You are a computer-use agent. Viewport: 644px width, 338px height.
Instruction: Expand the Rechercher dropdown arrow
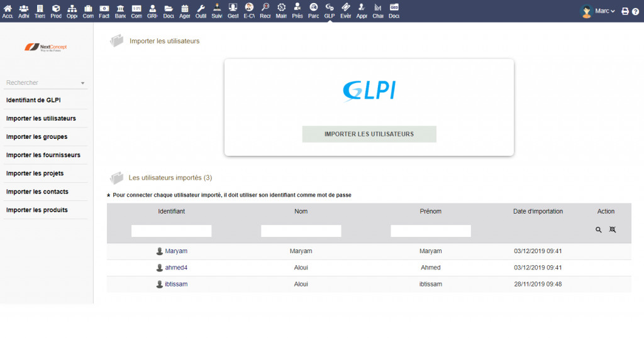(82, 83)
